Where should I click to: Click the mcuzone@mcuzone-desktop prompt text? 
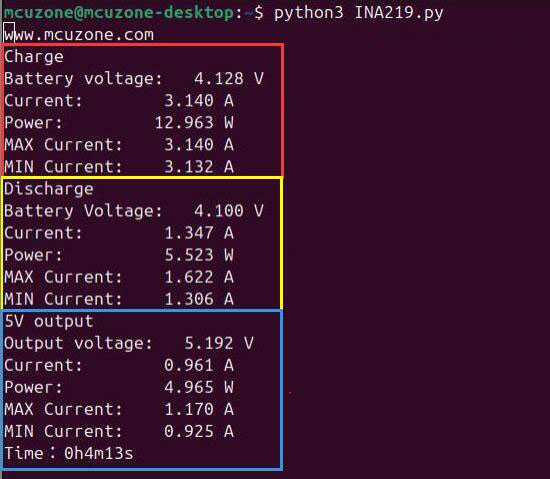(x=119, y=13)
